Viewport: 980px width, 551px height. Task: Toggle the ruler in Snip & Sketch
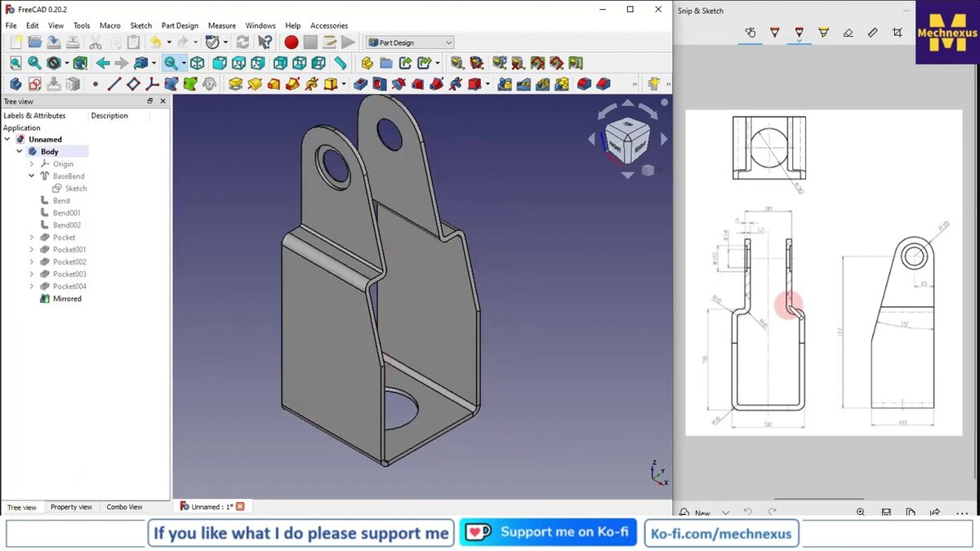tap(872, 33)
